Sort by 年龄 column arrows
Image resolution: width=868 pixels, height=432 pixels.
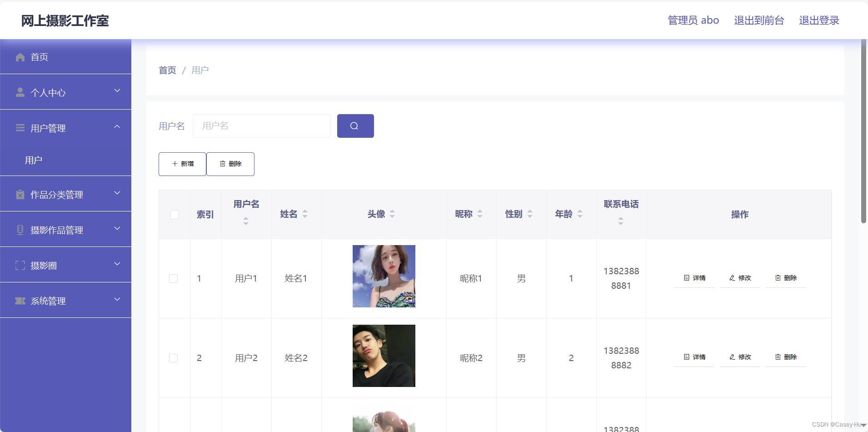click(580, 214)
